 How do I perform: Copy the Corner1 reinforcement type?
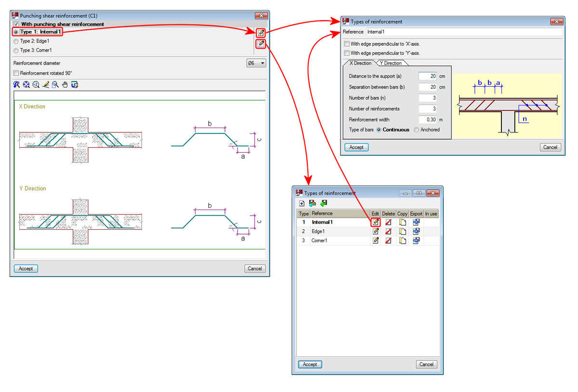click(402, 240)
